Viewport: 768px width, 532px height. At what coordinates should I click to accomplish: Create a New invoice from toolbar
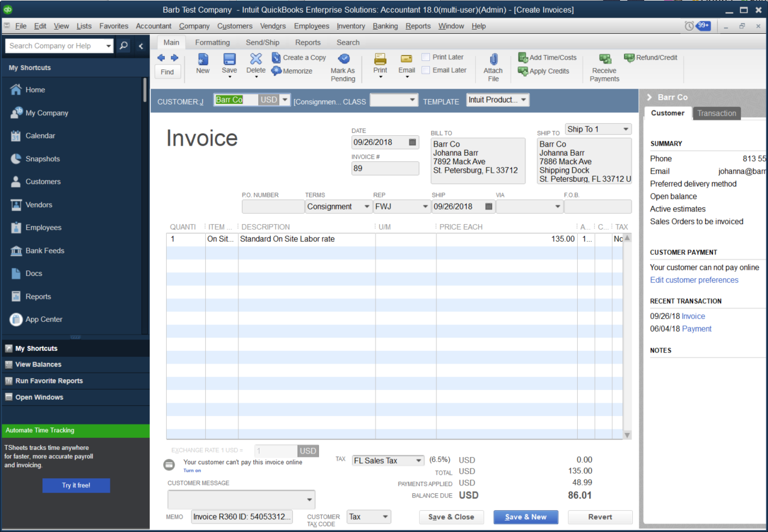(x=203, y=63)
